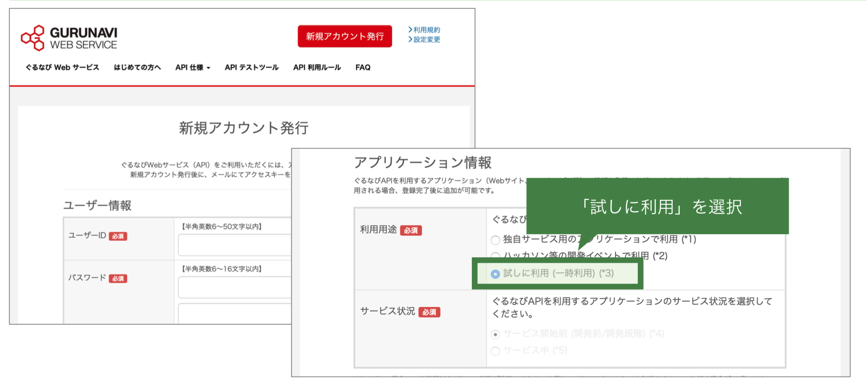
Task: Open the 設定変更 link
Action: 424,40
